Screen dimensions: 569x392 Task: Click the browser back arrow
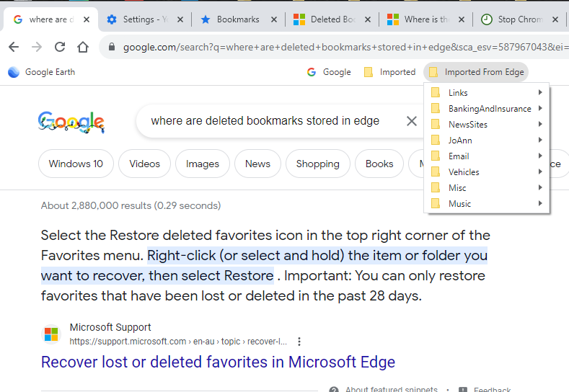[14, 47]
